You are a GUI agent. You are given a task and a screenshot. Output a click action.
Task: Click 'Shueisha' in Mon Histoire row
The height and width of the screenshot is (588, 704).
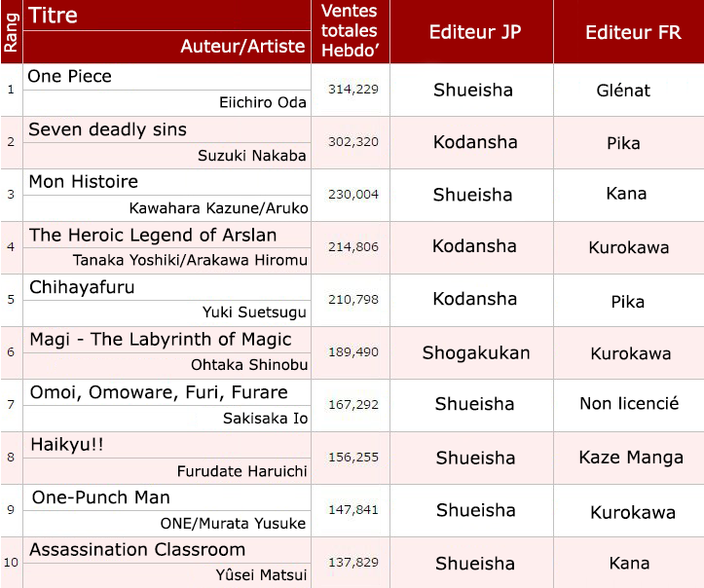click(x=472, y=195)
